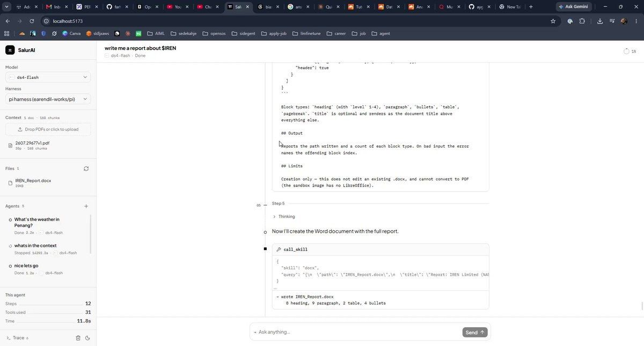This screenshot has width=644, height=346.
Task: Click the '## Output' heading text
Action: [x=292, y=133]
